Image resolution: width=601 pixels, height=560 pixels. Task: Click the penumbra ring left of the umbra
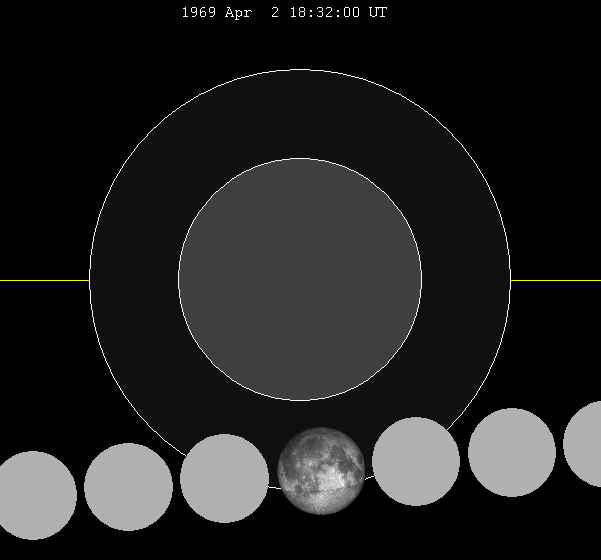point(134,280)
